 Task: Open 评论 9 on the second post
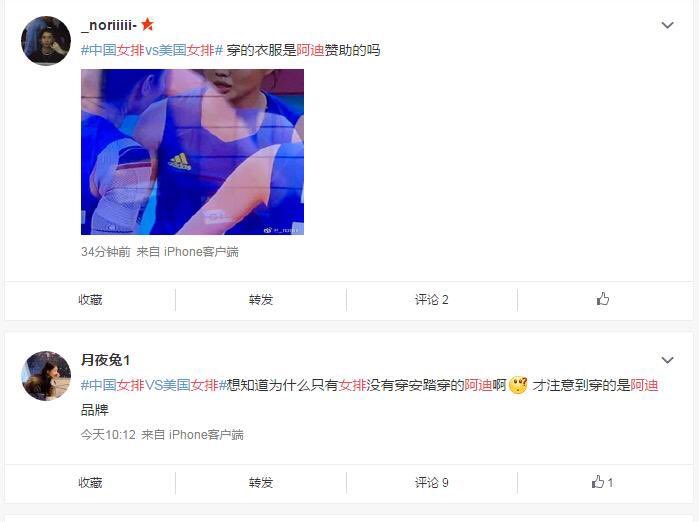click(432, 483)
